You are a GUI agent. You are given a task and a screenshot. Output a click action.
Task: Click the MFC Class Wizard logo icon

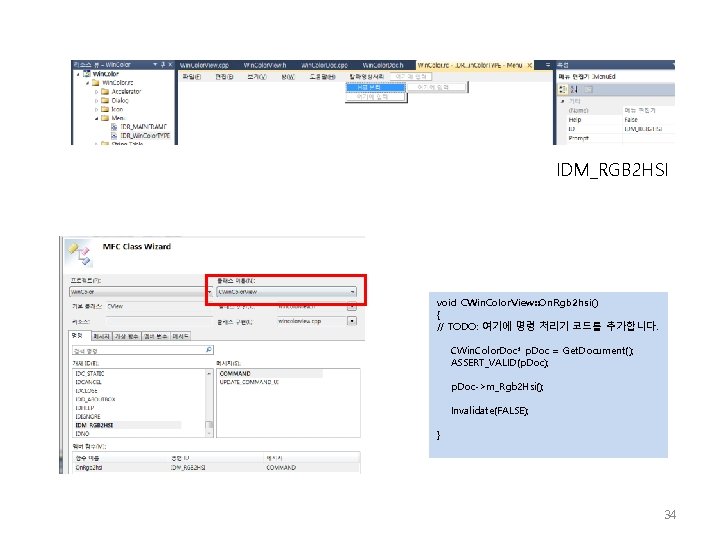coord(80,254)
